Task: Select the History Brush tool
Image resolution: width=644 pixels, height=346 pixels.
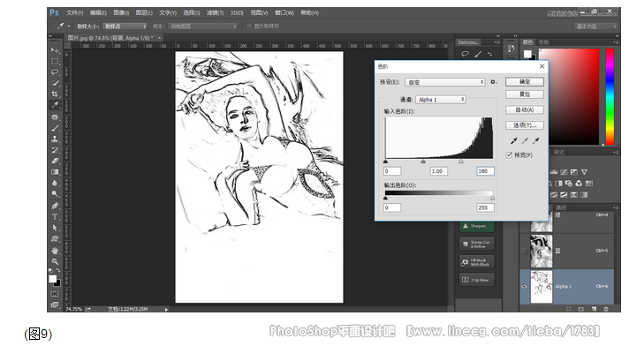Action: pyautogui.click(x=55, y=150)
